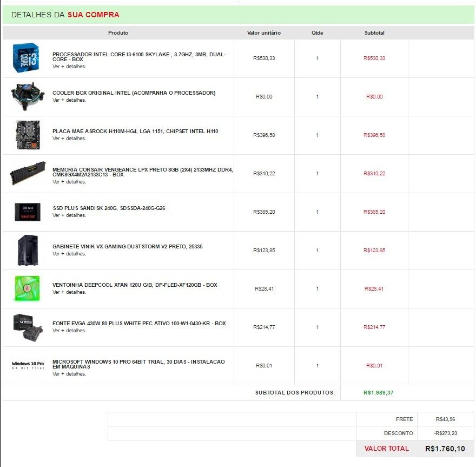Click the discount value -R$273,23
This screenshot has height=467, width=476.
[x=445, y=433]
